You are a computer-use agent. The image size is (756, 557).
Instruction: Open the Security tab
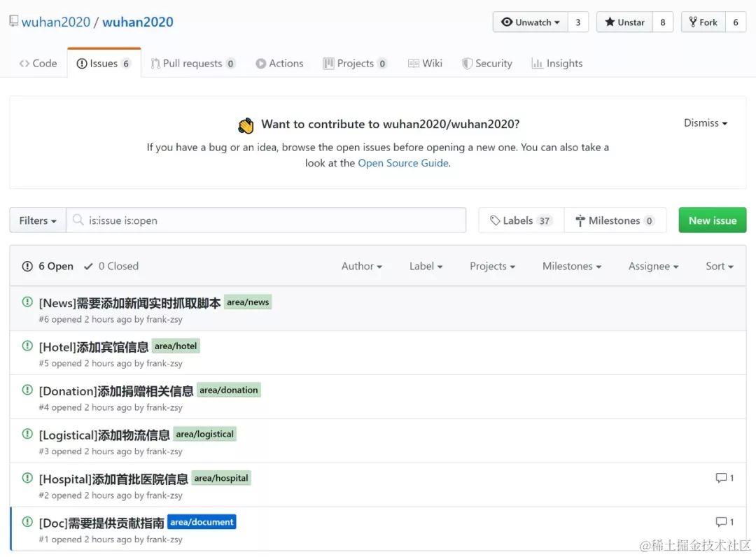[x=487, y=63]
